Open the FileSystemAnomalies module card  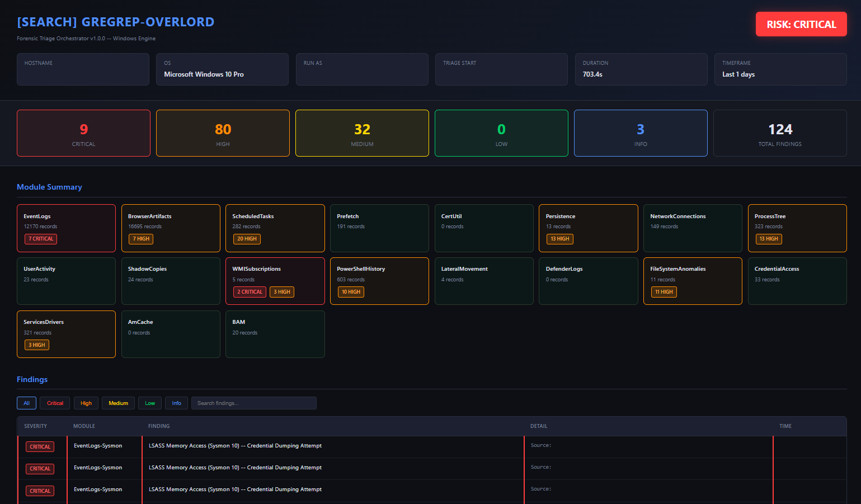point(693,281)
